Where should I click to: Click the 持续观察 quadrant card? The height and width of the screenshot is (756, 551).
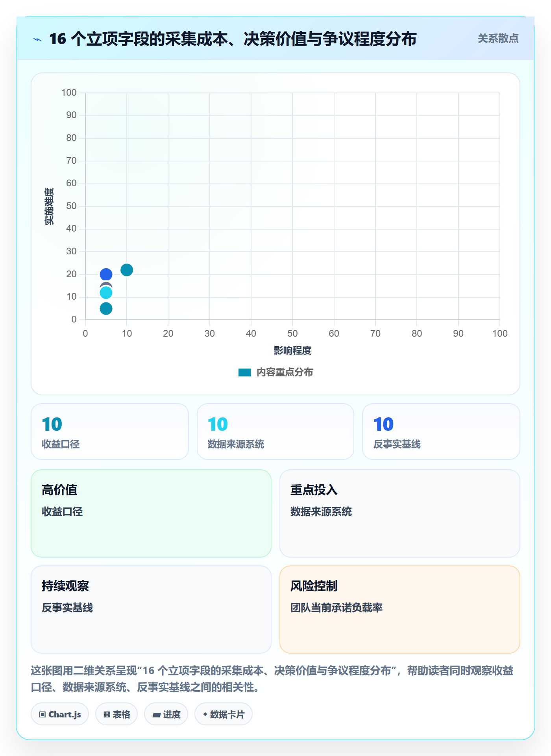click(x=151, y=610)
